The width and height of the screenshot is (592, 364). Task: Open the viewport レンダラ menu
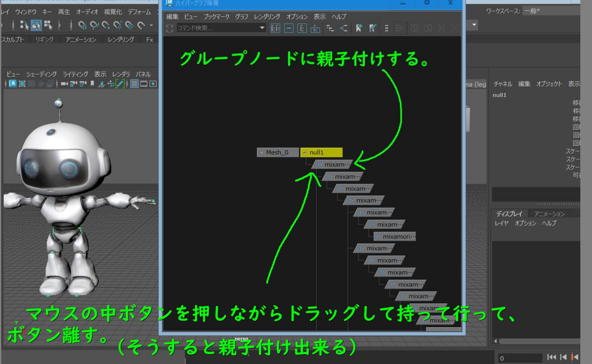(121, 74)
